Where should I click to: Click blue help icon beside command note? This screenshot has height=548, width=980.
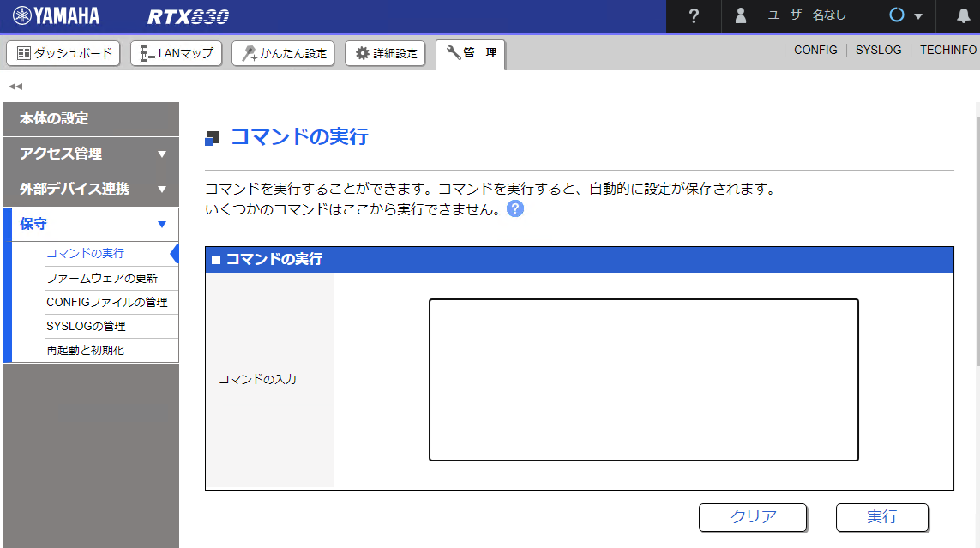(x=515, y=208)
